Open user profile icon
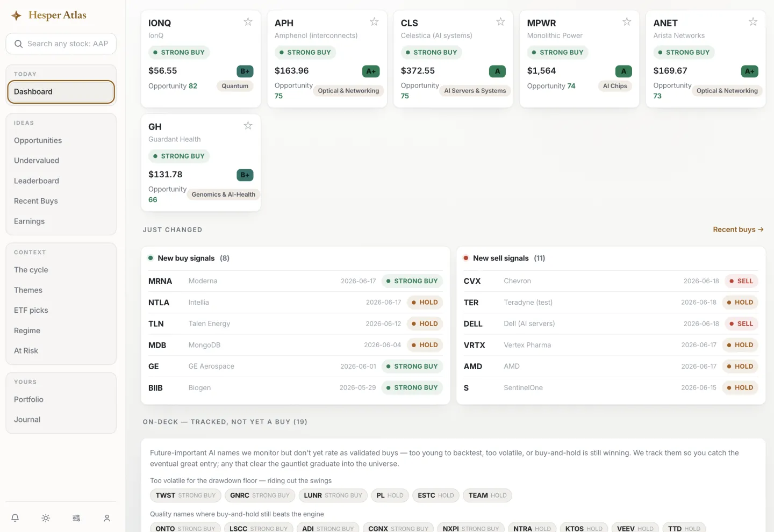 point(107,518)
